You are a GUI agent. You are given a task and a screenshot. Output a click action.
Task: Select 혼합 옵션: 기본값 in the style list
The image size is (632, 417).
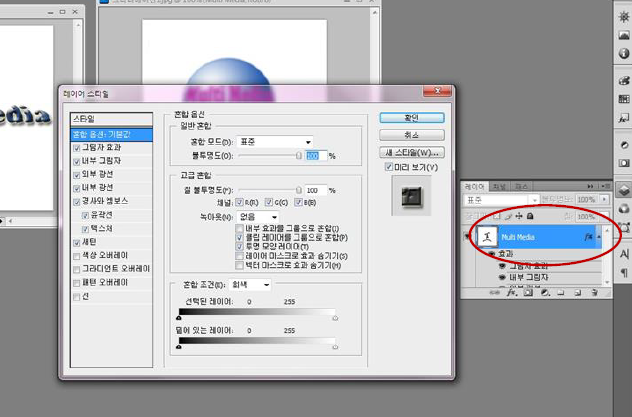[112, 135]
